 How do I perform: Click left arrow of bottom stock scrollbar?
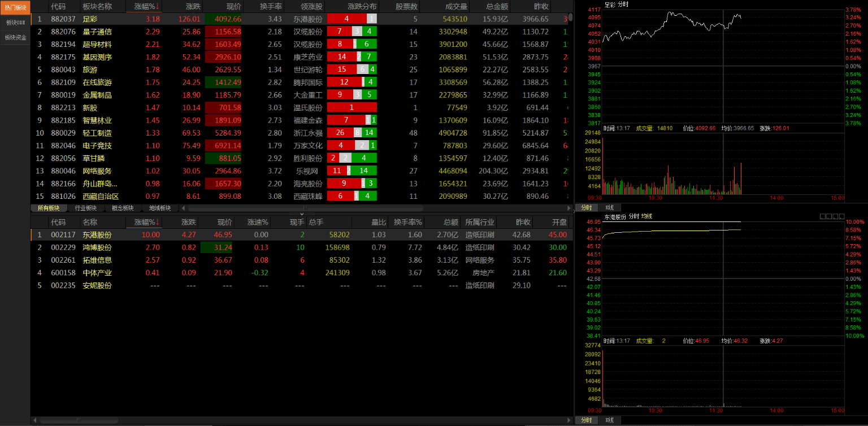pos(35,420)
